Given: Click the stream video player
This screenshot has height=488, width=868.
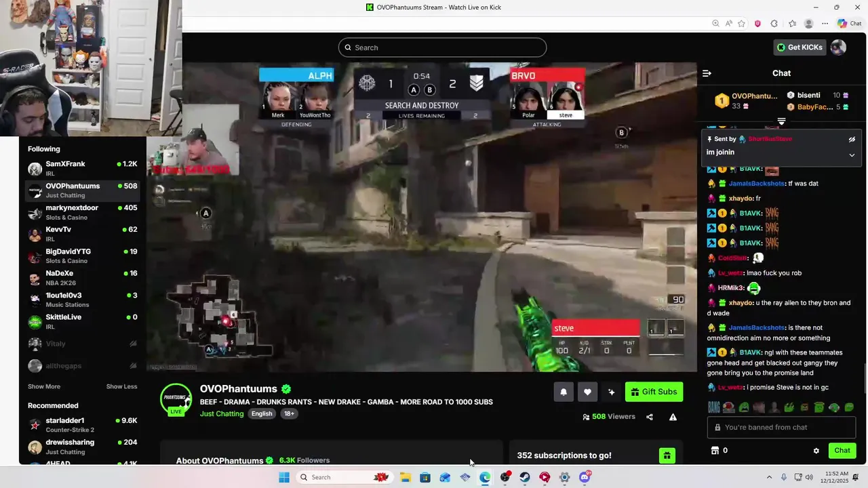Looking at the screenshot, I should pos(422,217).
